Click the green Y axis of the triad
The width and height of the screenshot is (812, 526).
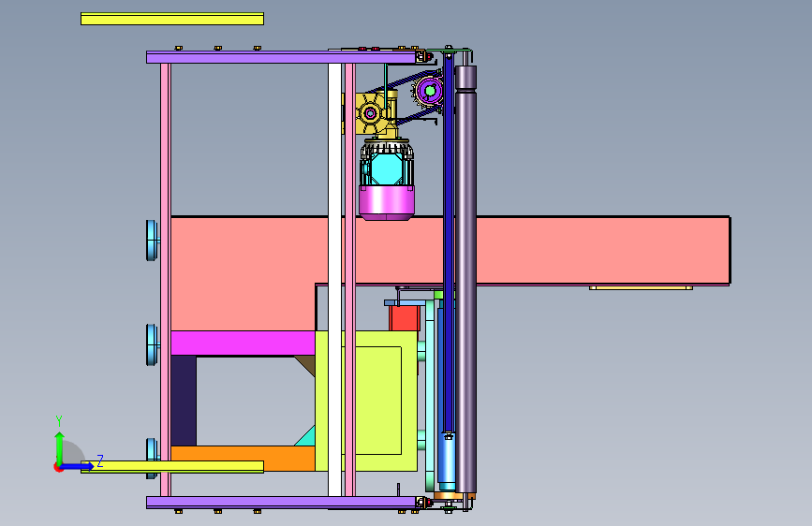60,448
